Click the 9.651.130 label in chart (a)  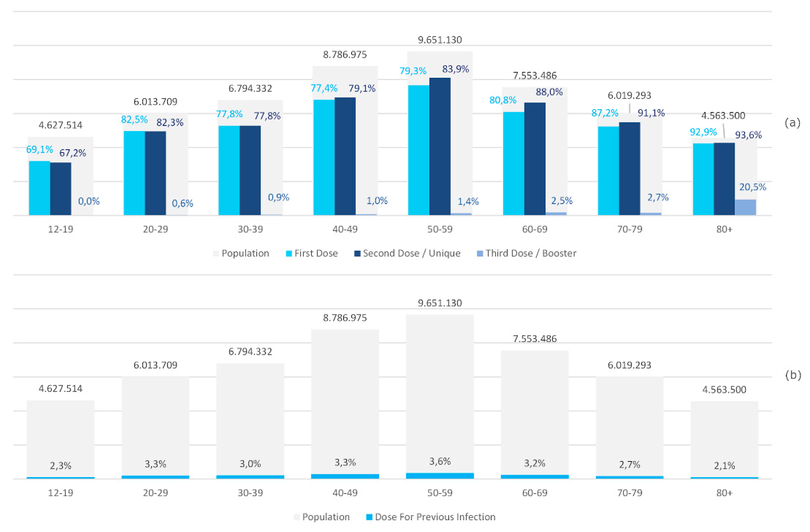440,40
